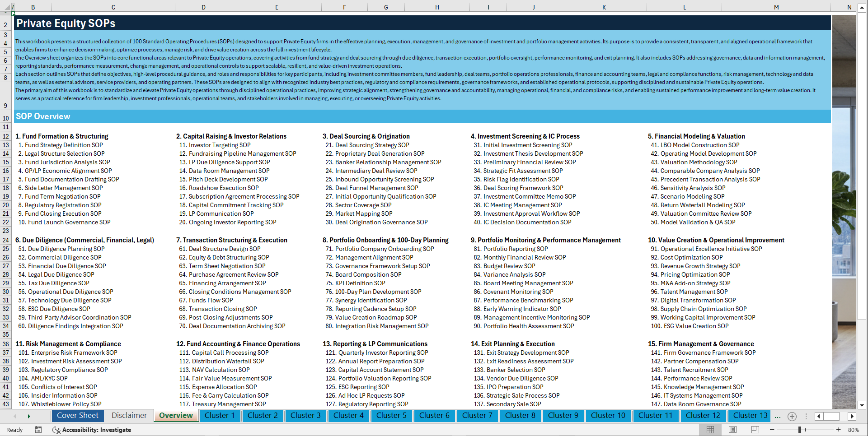
Task: Switch to Page Layout view in status bar
Action: [733, 430]
